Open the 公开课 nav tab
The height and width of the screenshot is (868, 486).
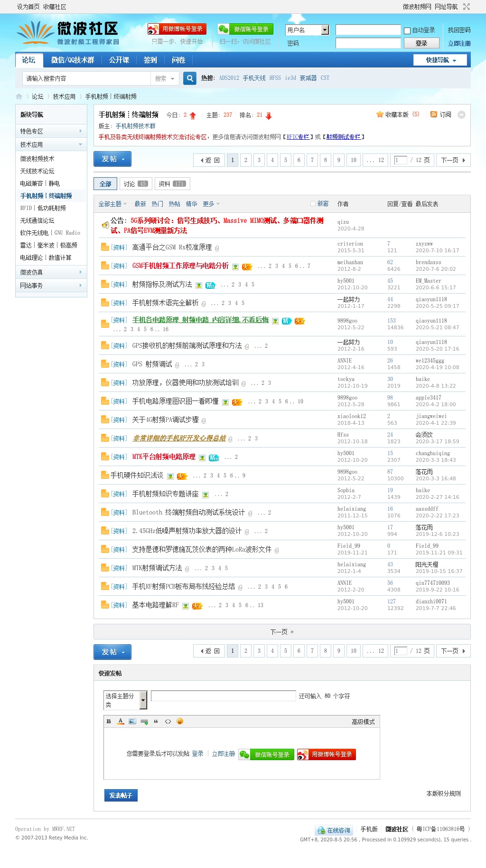click(119, 60)
